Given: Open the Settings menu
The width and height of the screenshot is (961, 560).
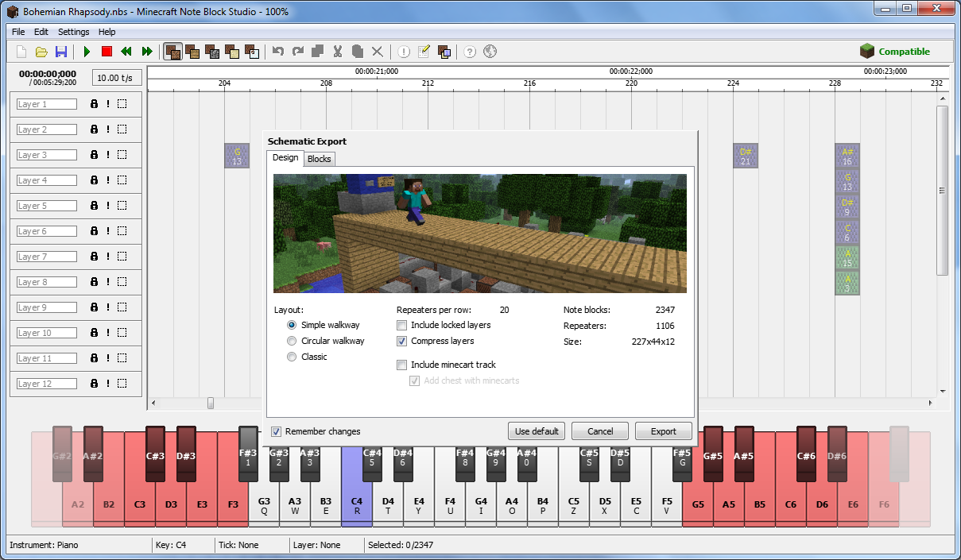Looking at the screenshot, I should click(x=74, y=32).
